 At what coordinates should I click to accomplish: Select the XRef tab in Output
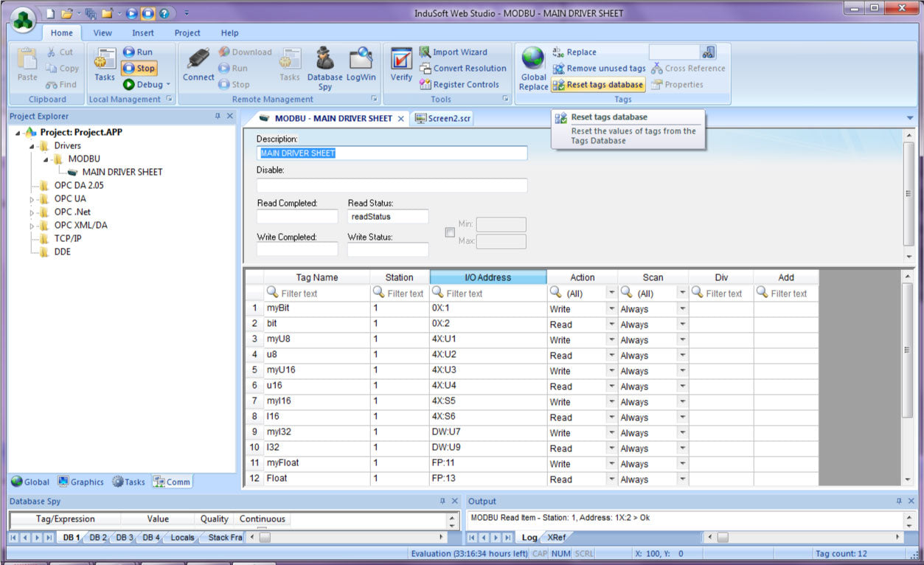(557, 538)
